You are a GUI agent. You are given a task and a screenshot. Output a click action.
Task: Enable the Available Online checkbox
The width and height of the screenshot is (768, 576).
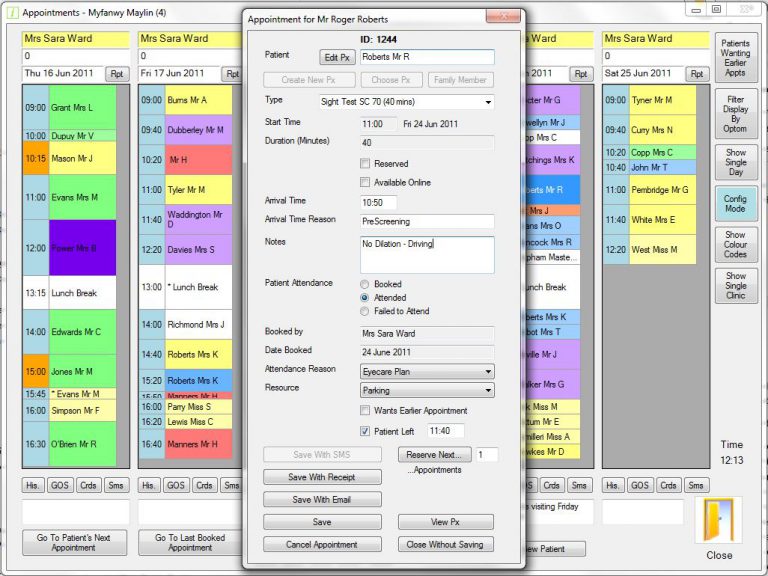coord(365,182)
